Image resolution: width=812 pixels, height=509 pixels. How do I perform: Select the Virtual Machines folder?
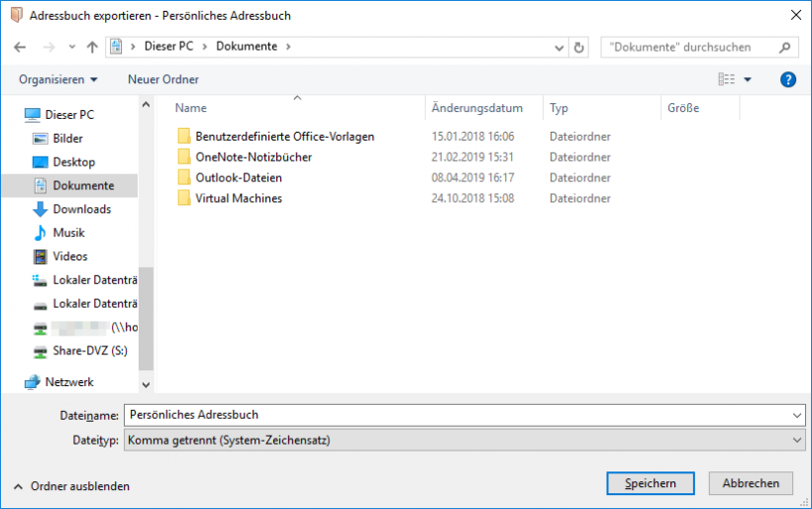click(239, 198)
